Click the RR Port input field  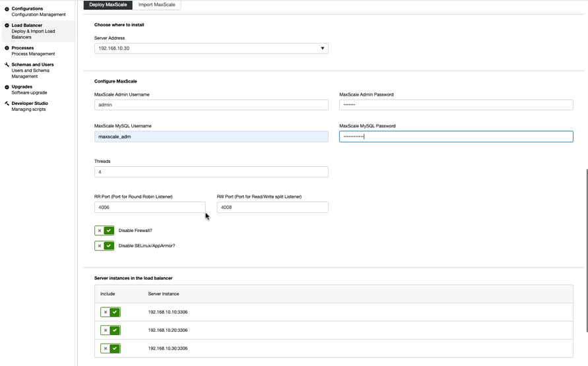pyautogui.click(x=150, y=207)
